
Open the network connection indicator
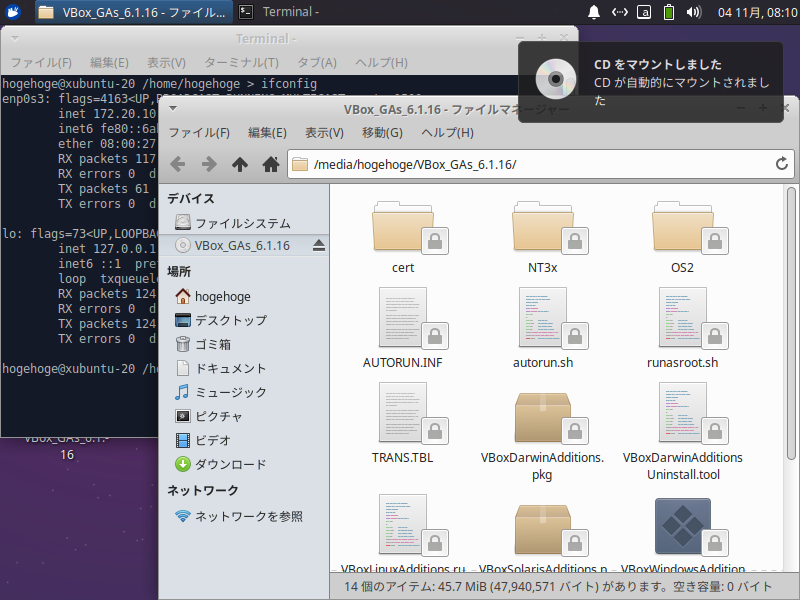click(619, 12)
